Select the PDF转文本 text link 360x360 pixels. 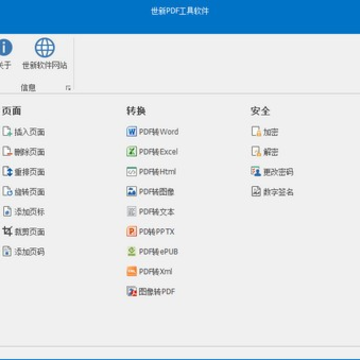[x=157, y=212]
